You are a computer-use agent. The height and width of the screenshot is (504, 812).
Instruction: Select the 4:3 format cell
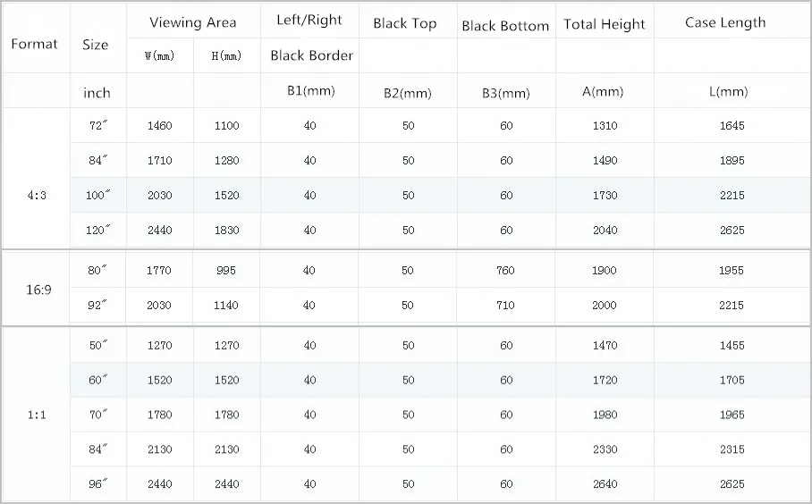37,195
